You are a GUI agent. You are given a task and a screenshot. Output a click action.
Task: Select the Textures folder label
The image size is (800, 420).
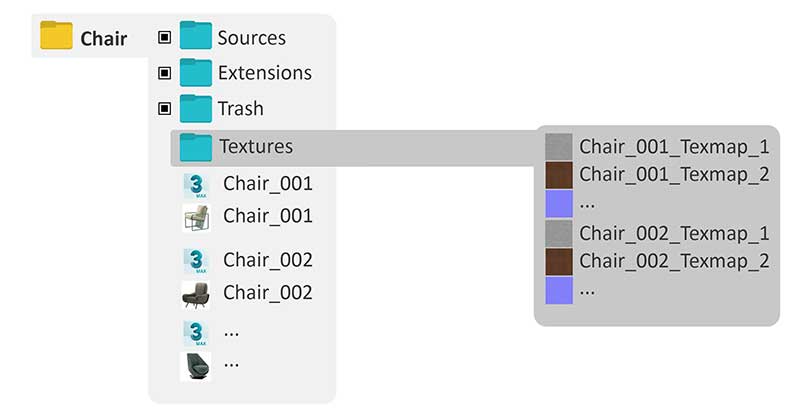pos(256,146)
